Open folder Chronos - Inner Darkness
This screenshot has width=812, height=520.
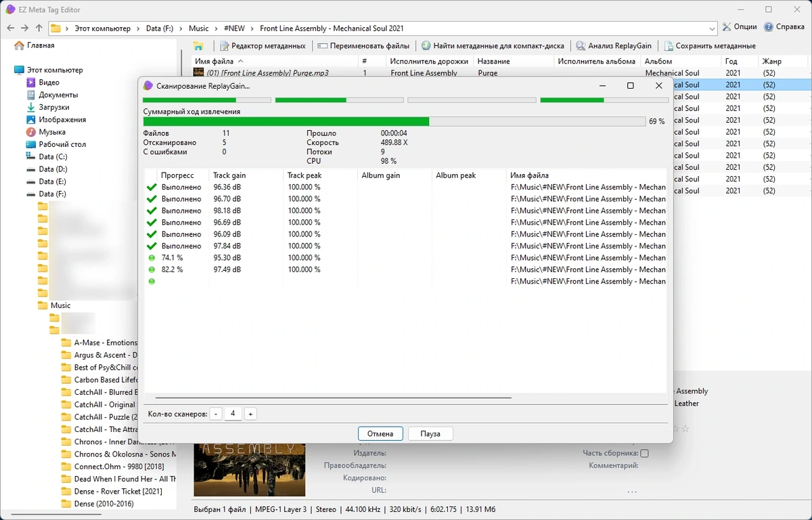coord(99,441)
